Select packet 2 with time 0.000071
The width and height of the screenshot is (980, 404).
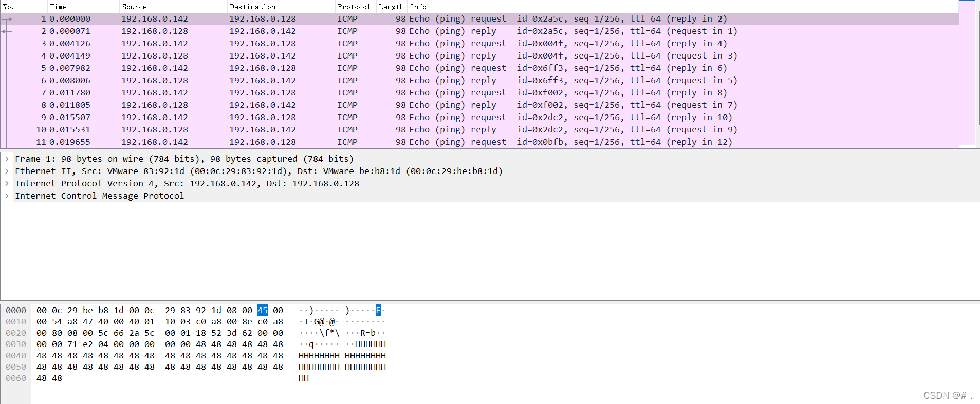point(479,31)
